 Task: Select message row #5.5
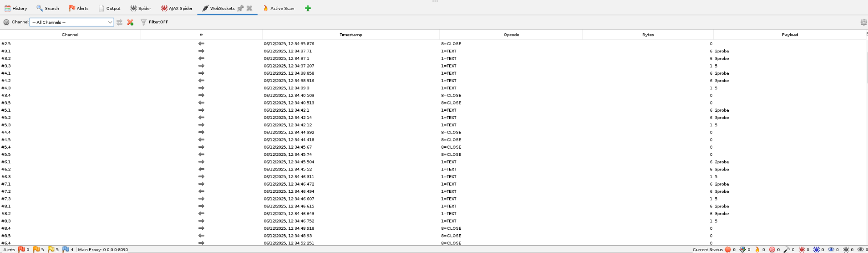click(433, 155)
